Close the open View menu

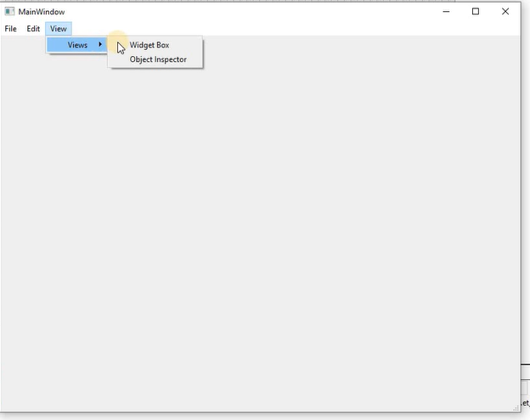coord(58,29)
